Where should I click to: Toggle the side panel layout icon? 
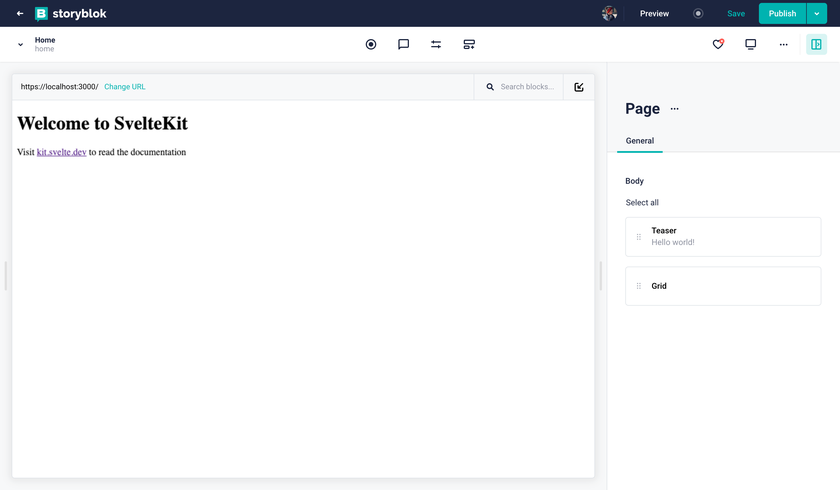point(816,44)
